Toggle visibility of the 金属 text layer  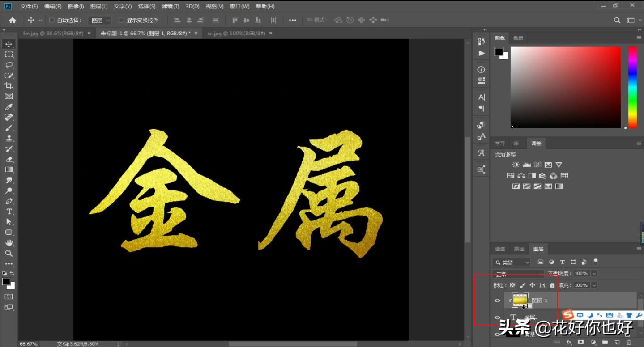(497, 317)
